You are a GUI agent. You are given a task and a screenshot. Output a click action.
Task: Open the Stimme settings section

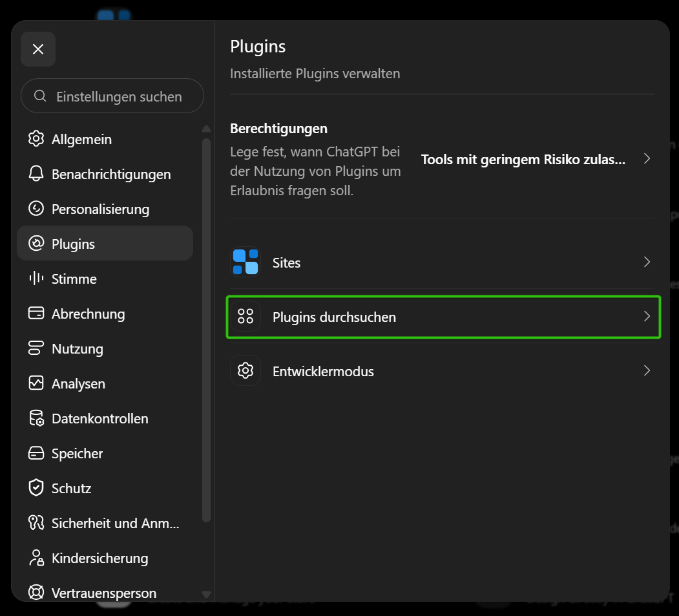[105, 279]
